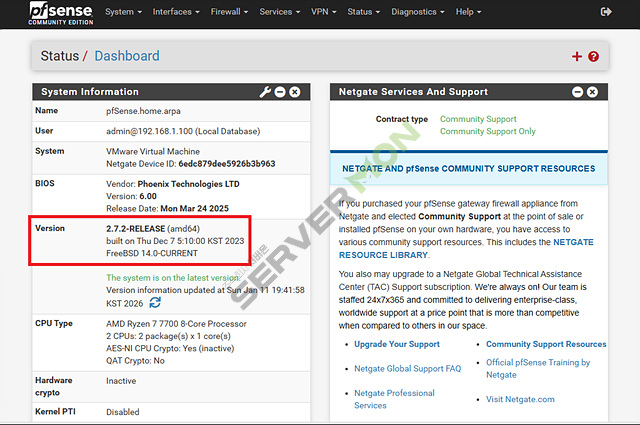The width and height of the screenshot is (640, 425).
Task: Click the System Information widget title
Action: pyautogui.click(x=90, y=92)
